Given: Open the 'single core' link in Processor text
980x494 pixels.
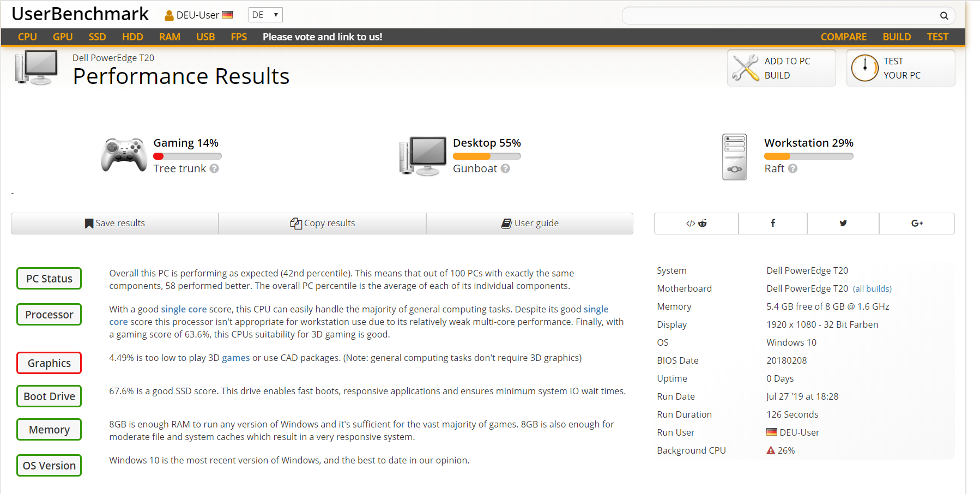Looking at the screenshot, I should click(184, 309).
